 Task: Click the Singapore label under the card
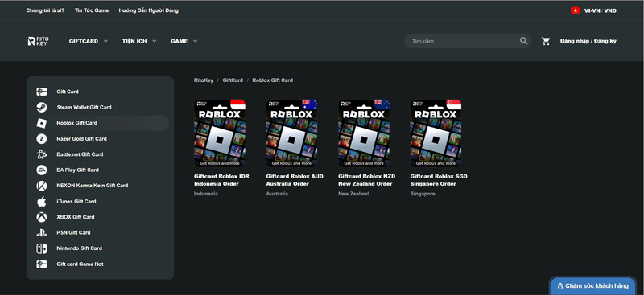tap(423, 194)
